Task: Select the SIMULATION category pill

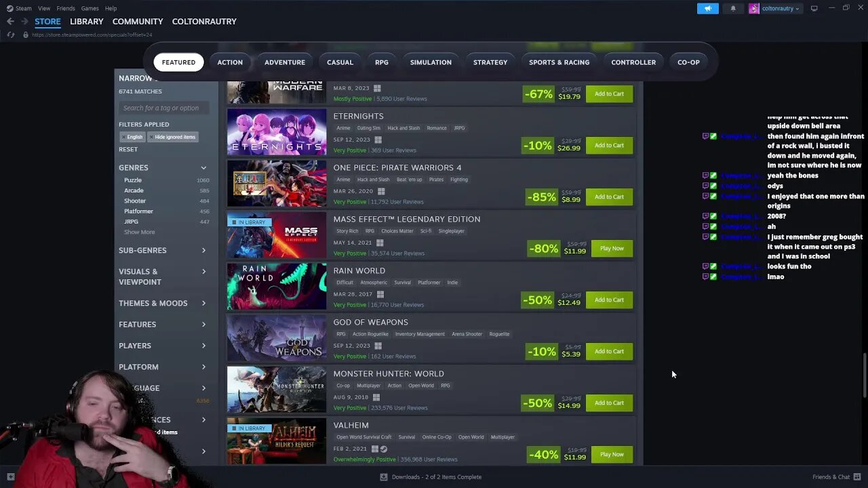Action: coord(431,62)
